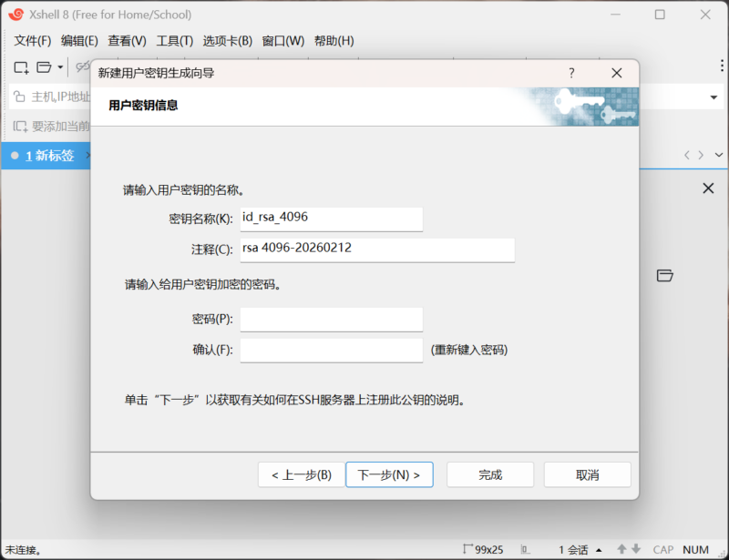Image resolution: width=729 pixels, height=560 pixels.
Task: Click the reconnect broken-link toolbar icon
Action: click(x=81, y=67)
